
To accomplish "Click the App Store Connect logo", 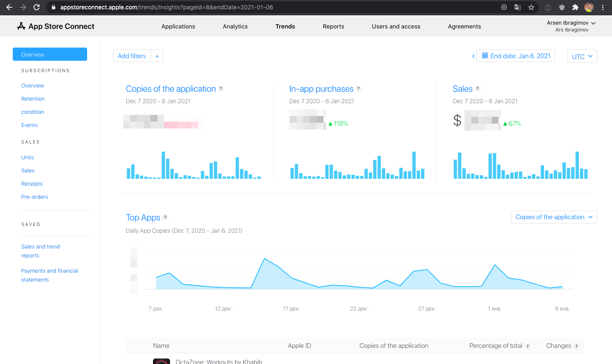I will (x=56, y=26).
